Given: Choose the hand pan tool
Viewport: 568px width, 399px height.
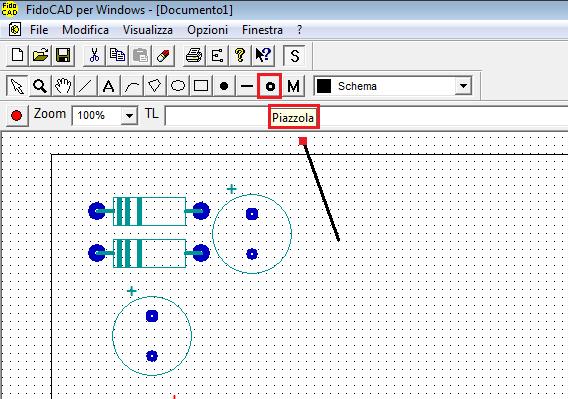Looking at the screenshot, I should pos(63,86).
